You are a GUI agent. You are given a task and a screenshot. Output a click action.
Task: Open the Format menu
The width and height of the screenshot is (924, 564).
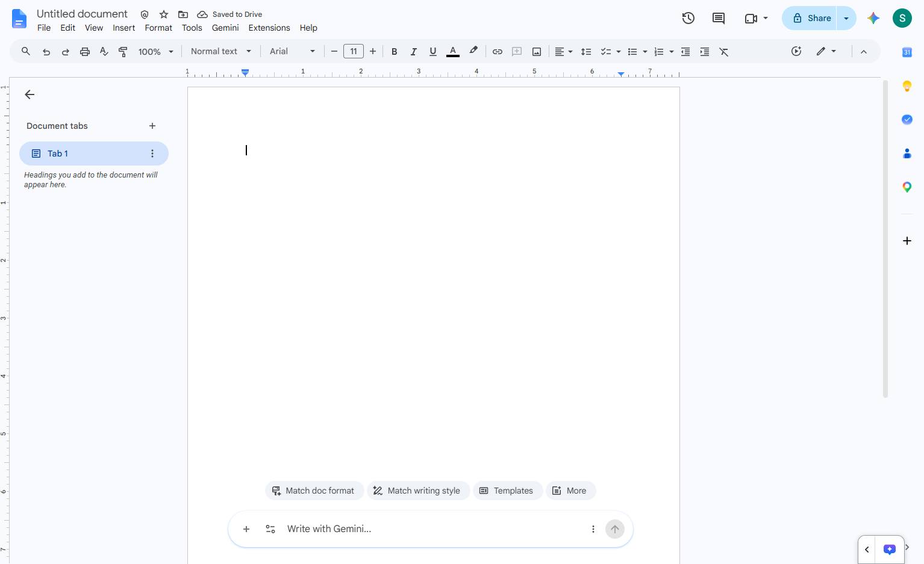point(158,28)
